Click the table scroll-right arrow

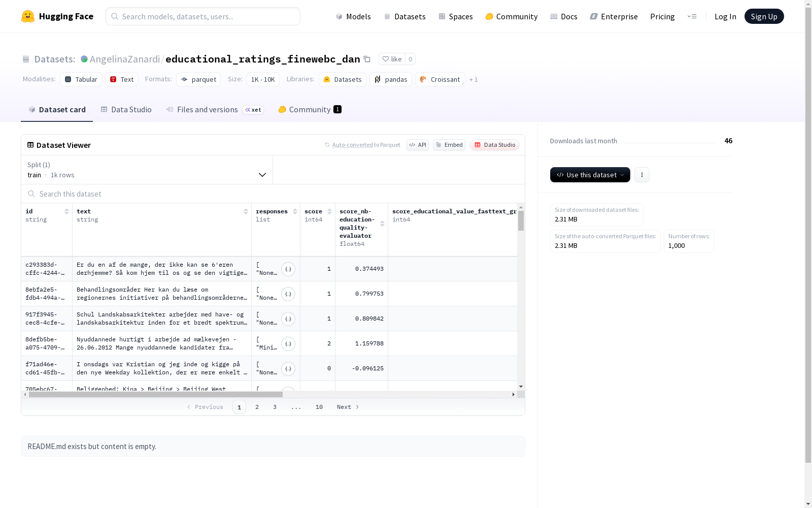pyautogui.click(x=514, y=394)
